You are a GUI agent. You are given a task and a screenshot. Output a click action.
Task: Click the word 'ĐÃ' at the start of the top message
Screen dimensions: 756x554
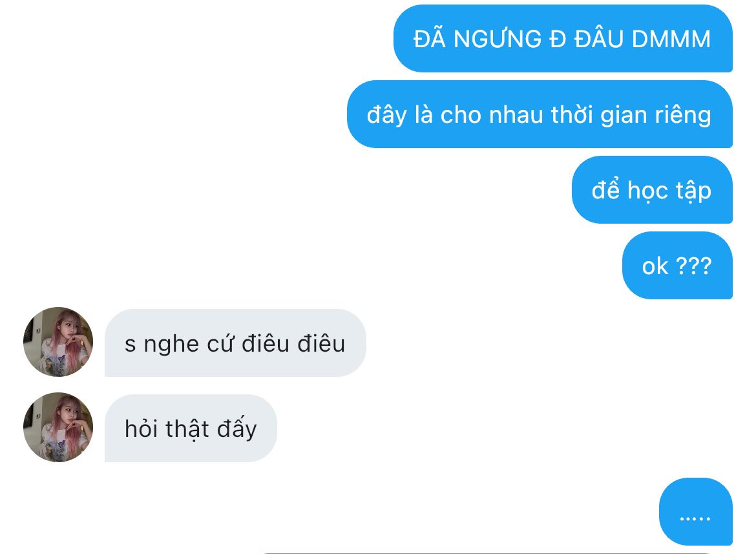pos(430,38)
